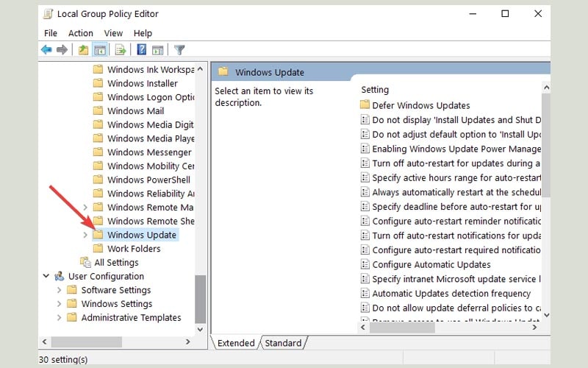Click the Work Folders folder icon
The height and width of the screenshot is (368, 588).
[98, 248]
